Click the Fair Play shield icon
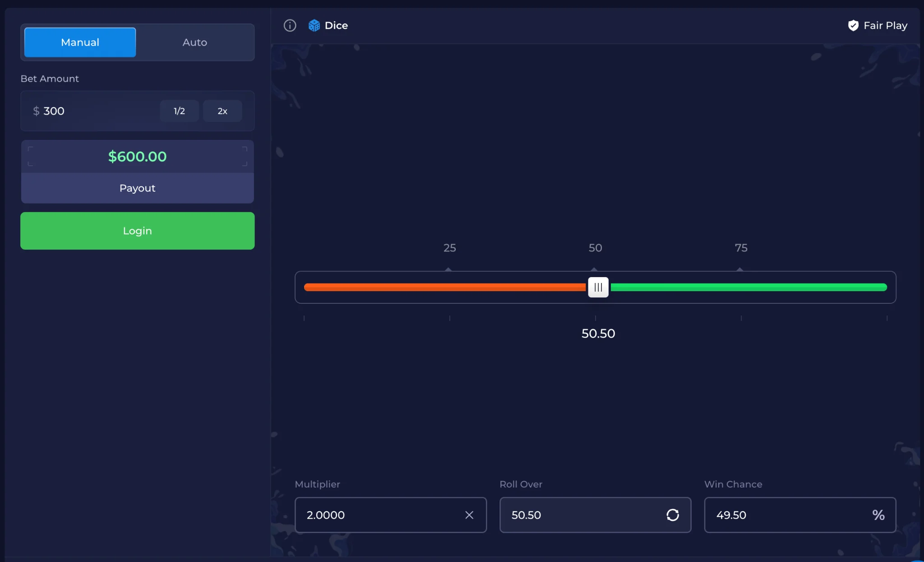 pos(853,25)
